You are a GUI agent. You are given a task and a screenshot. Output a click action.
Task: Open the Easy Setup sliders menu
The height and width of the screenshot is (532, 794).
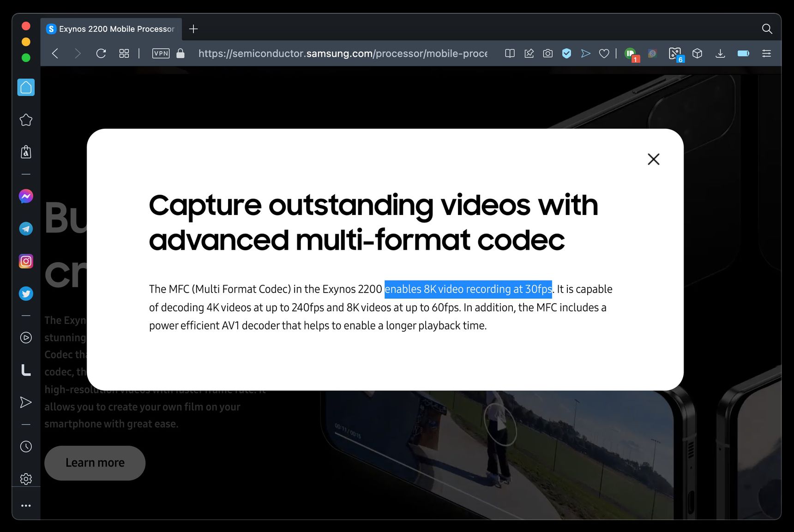tap(766, 54)
